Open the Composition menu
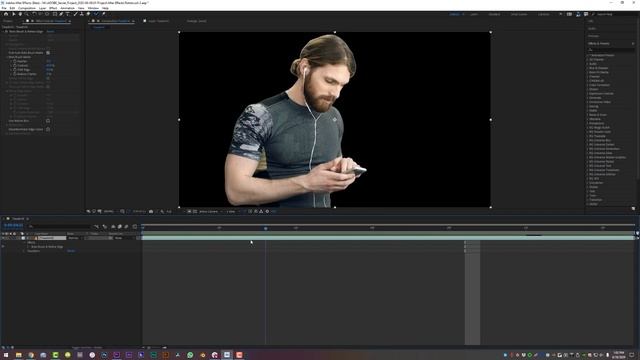640x360 pixels. click(x=27, y=8)
